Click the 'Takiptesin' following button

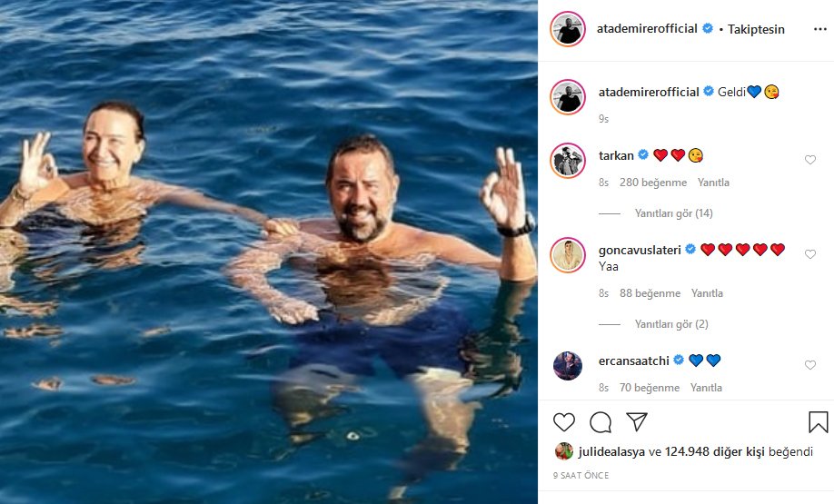coord(756,29)
